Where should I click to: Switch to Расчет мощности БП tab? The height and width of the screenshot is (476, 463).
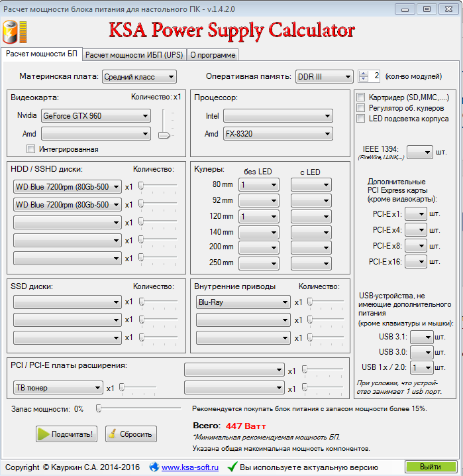pyautogui.click(x=42, y=54)
